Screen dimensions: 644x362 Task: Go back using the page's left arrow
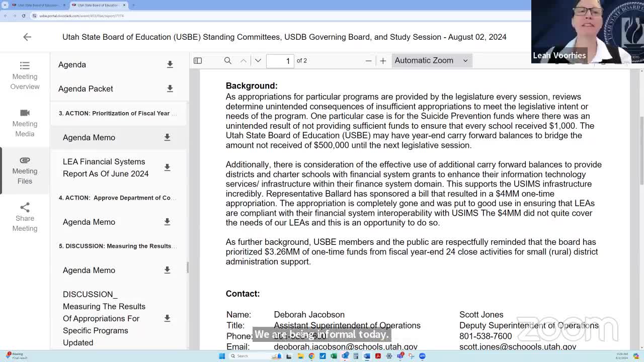(27, 37)
